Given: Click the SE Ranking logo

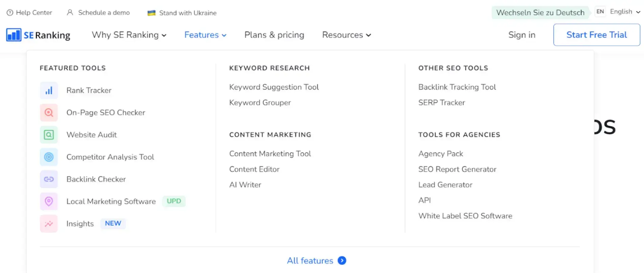Looking at the screenshot, I should [x=38, y=35].
